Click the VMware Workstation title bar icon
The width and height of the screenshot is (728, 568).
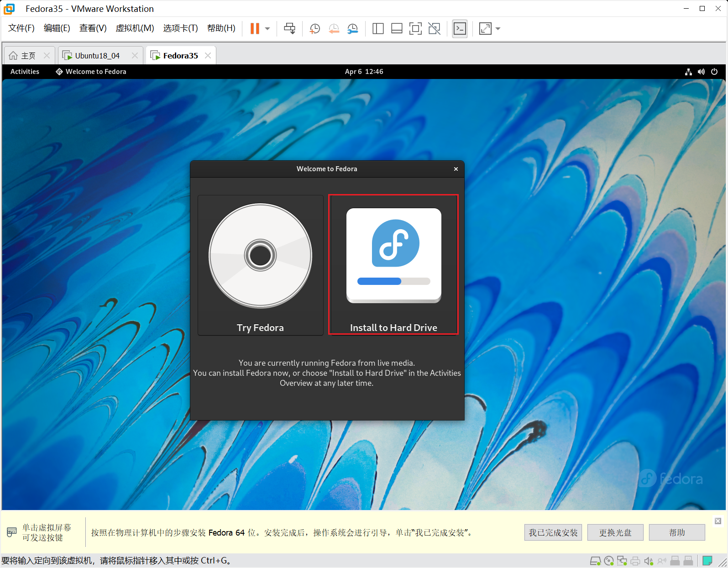pyautogui.click(x=9, y=9)
